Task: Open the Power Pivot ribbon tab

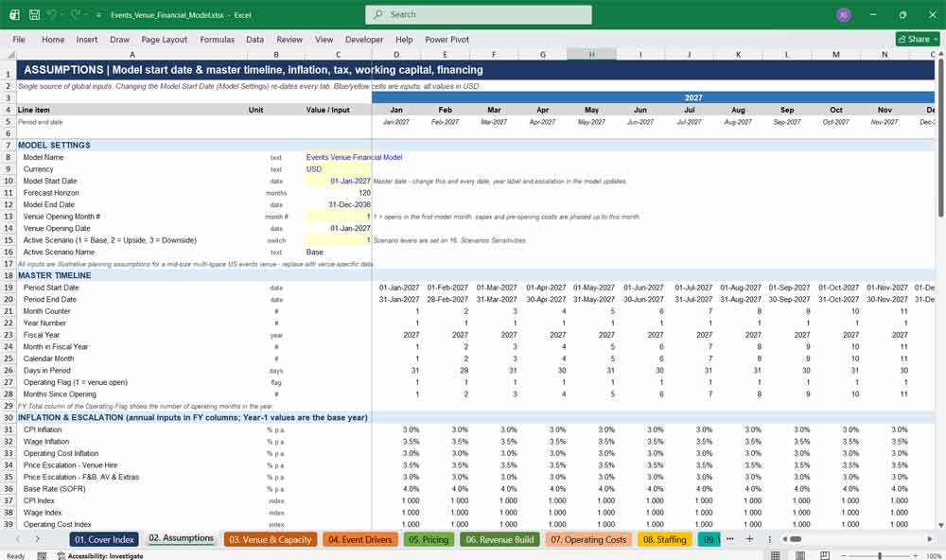Action: pyautogui.click(x=447, y=39)
